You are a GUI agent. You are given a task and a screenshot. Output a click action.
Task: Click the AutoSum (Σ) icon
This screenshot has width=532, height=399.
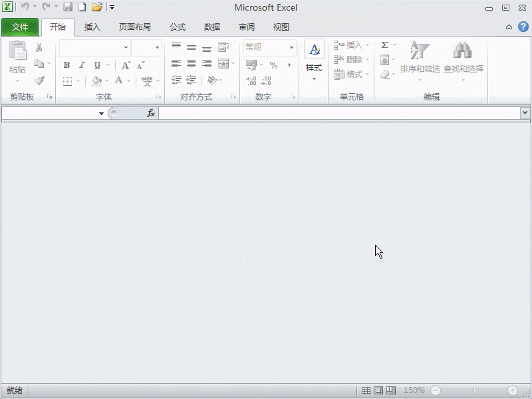(384, 45)
